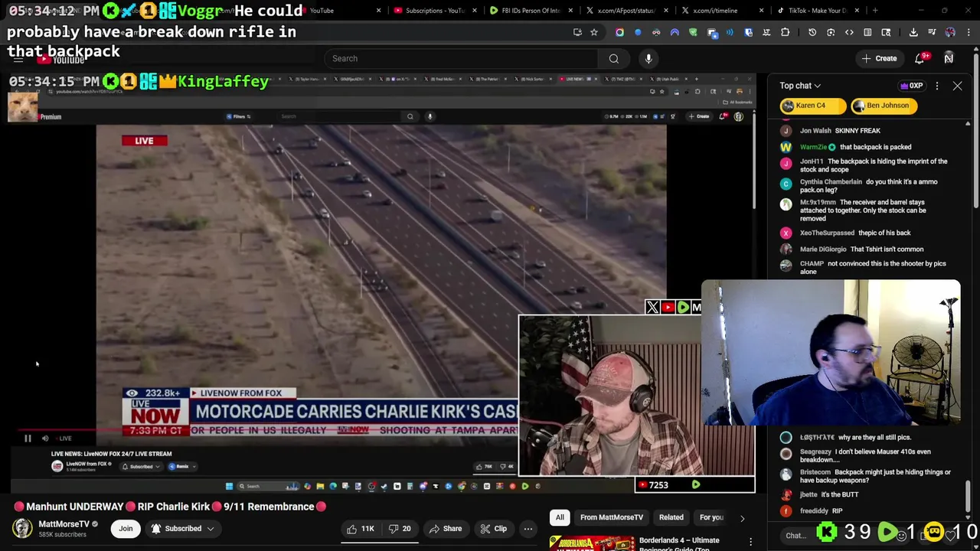Select the All filter chip

click(x=560, y=517)
